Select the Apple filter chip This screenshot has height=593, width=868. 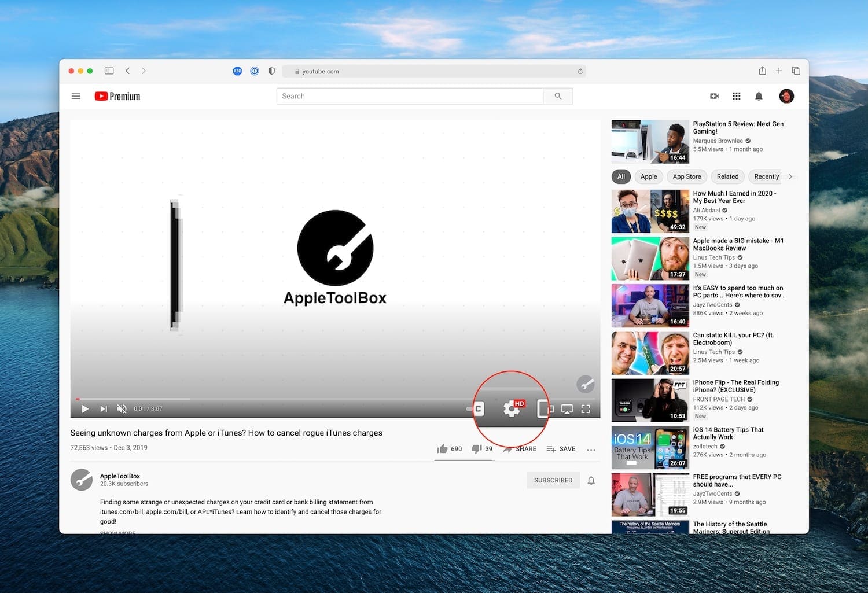[x=649, y=176]
